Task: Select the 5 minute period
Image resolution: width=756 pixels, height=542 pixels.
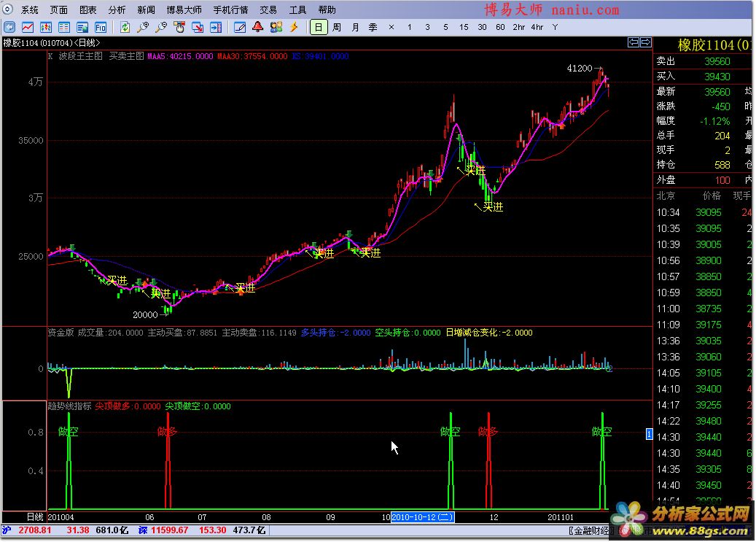Action: (445, 28)
